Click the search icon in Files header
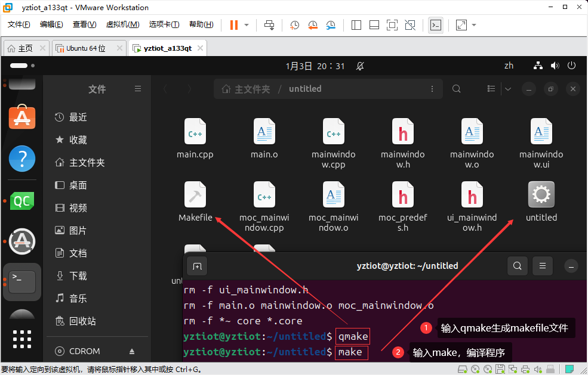Screen dimensions: 588x375 pyautogui.click(x=456, y=89)
